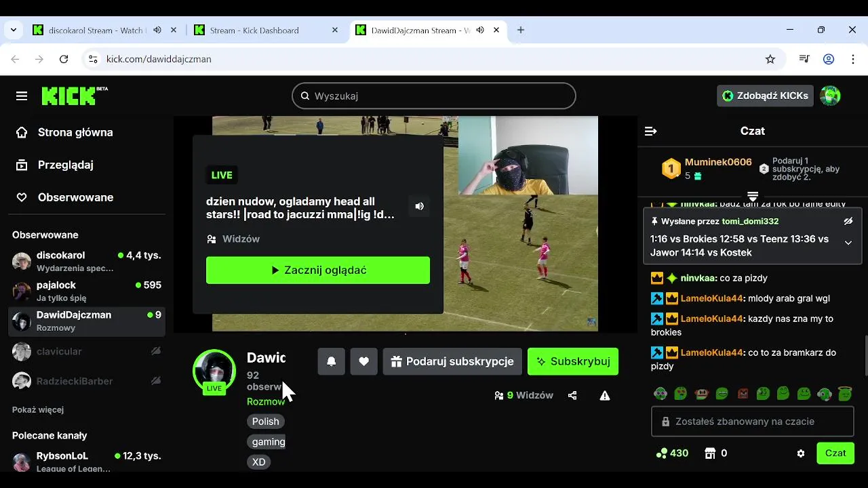Open offline RadzieckiBarber channel

pyautogui.click(x=87, y=381)
